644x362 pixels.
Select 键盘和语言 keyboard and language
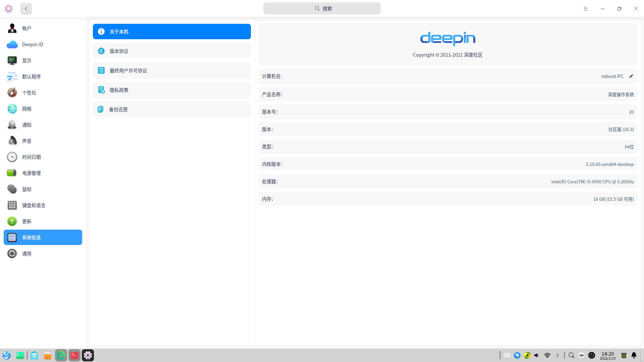point(34,205)
